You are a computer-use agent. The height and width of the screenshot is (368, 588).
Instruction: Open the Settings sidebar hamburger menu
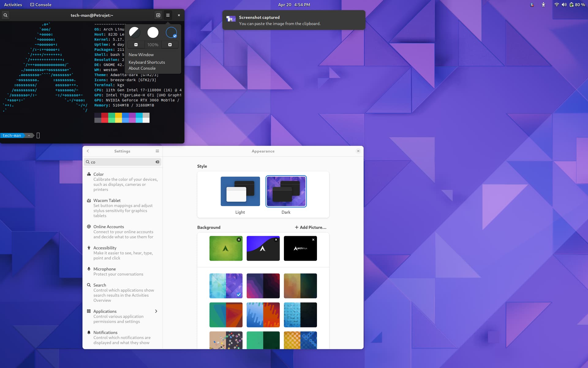click(157, 151)
